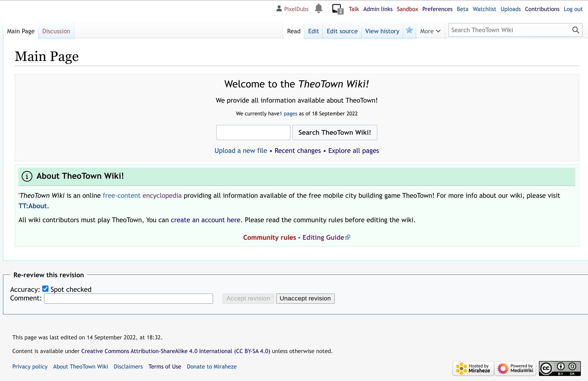Open the Creative Commons BY-SA license badge
This screenshot has width=588, height=381.
(x=560, y=369)
